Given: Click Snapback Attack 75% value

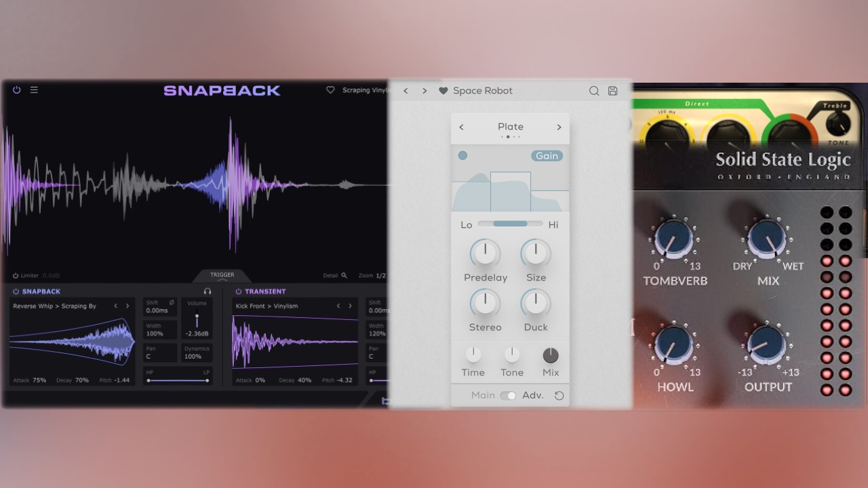Looking at the screenshot, I should 39,380.
